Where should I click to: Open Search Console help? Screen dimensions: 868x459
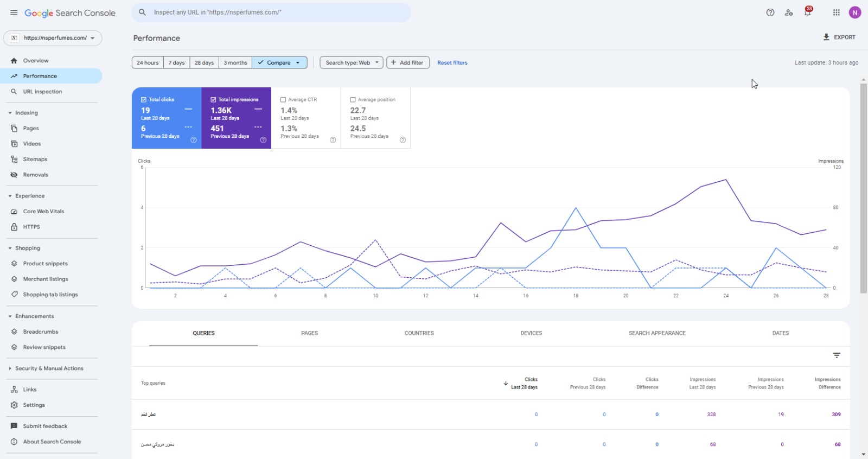click(x=770, y=12)
